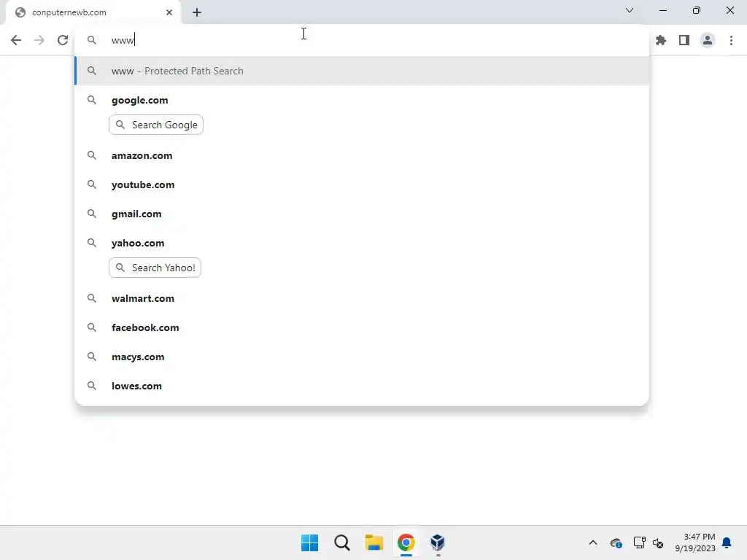Click the magnifier icon beside lowes.com
This screenshot has height=560, width=747.
(x=91, y=386)
